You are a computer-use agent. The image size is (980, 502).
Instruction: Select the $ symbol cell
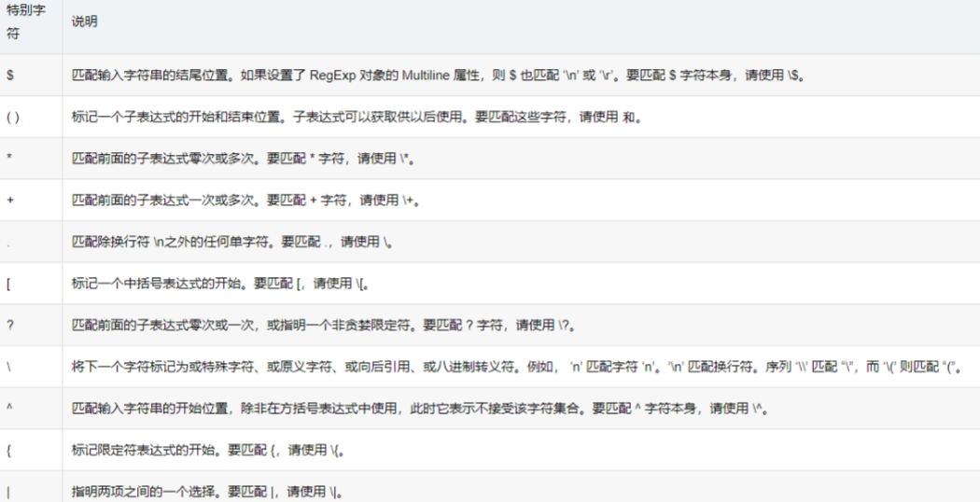[9, 76]
